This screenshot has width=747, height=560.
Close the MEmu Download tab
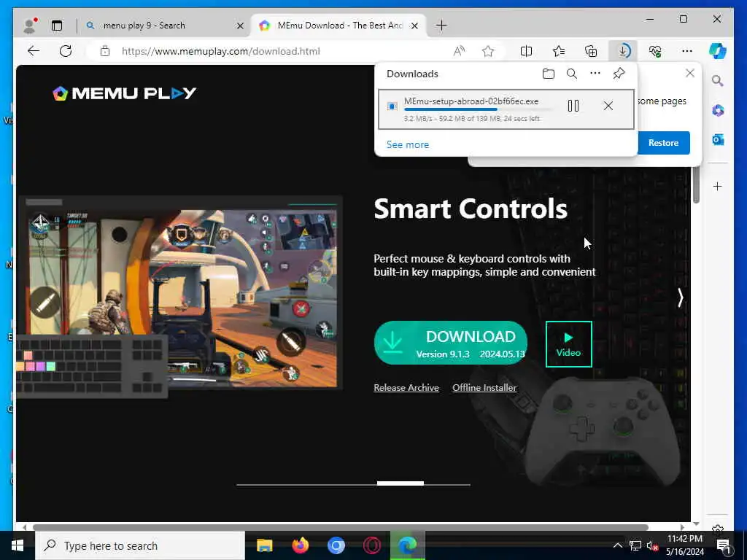[x=414, y=26]
